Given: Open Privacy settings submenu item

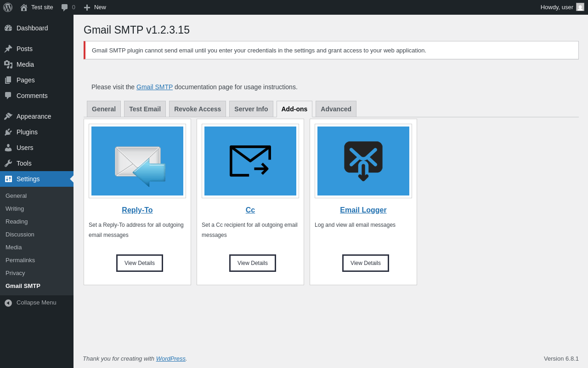Looking at the screenshot, I should coord(15,273).
